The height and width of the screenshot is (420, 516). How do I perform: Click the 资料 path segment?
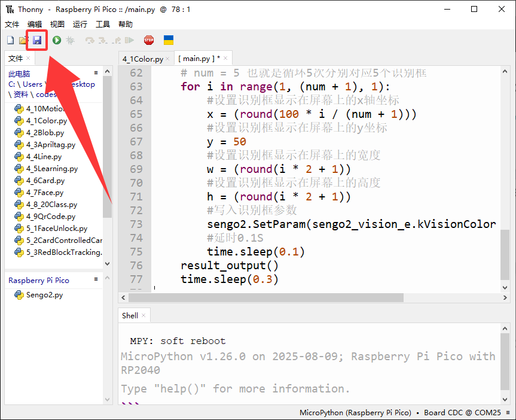click(21, 95)
